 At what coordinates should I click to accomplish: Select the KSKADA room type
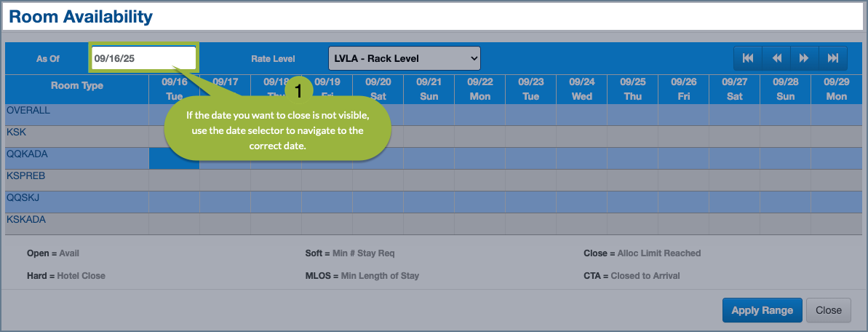(x=25, y=219)
